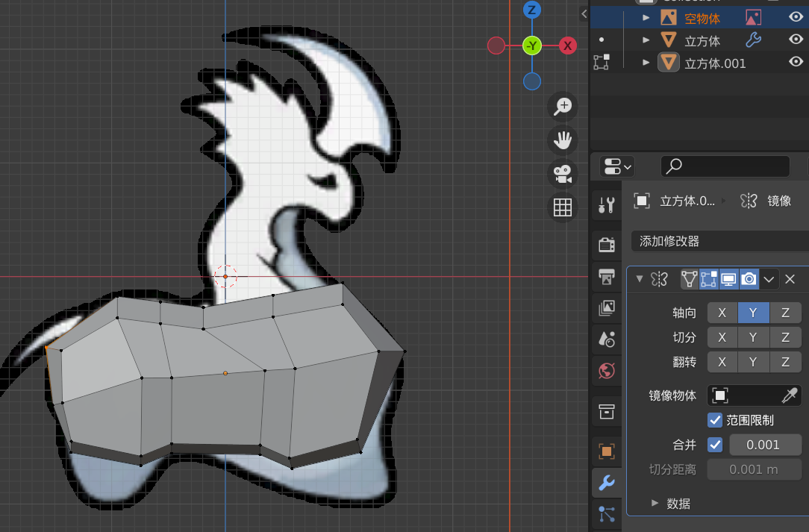Click the zoom magnifier viewport icon
809x532 pixels.
[563, 107]
